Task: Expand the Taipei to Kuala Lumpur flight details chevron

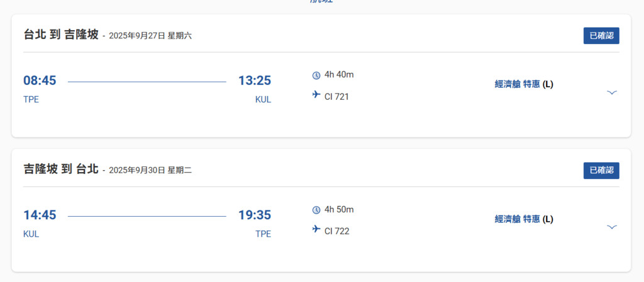Action: tap(611, 92)
